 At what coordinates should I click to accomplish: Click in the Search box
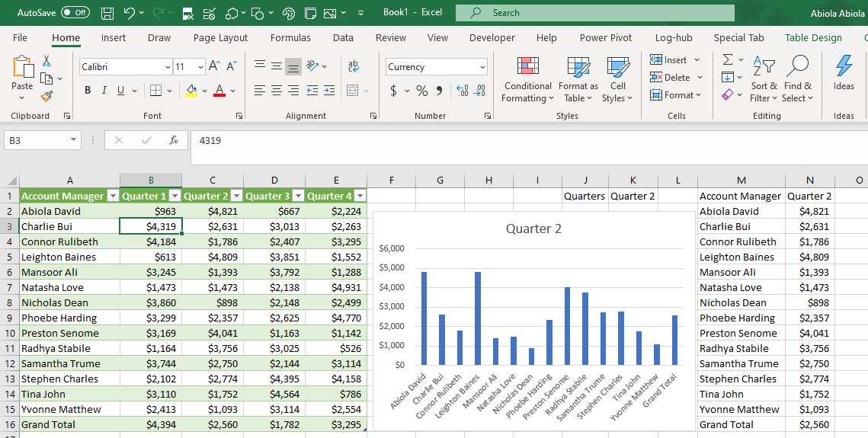click(595, 13)
